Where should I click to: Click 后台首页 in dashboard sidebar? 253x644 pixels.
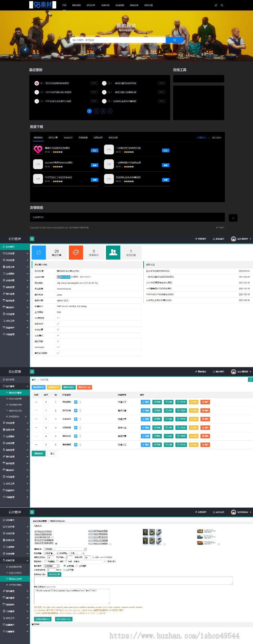click(15, 247)
